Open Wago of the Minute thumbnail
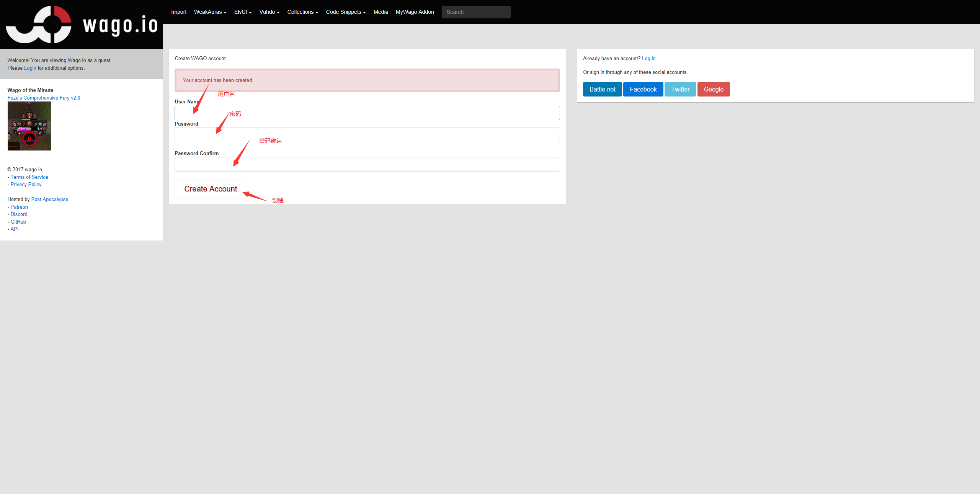This screenshot has width=980, height=494. (29, 126)
